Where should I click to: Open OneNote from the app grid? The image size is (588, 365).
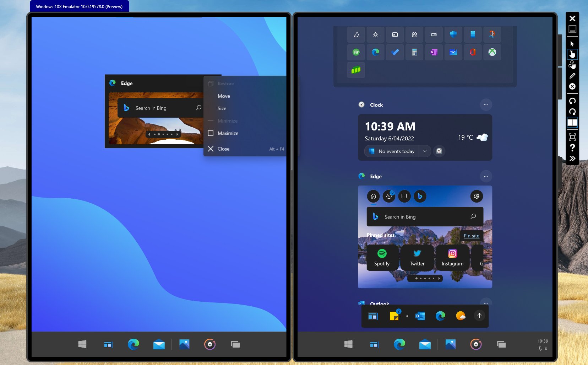pos(434,52)
